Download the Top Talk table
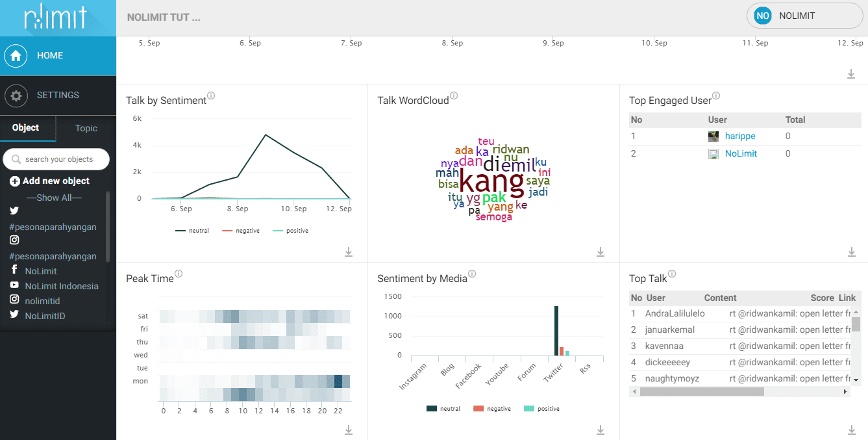Image resolution: width=868 pixels, height=440 pixels. (851, 430)
